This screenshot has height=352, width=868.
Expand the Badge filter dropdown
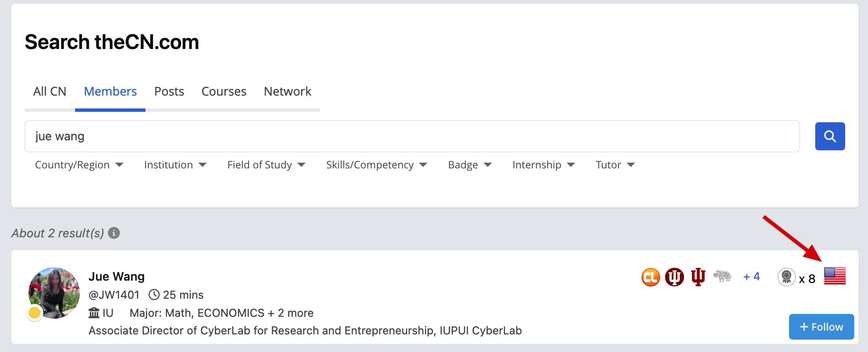coord(470,165)
